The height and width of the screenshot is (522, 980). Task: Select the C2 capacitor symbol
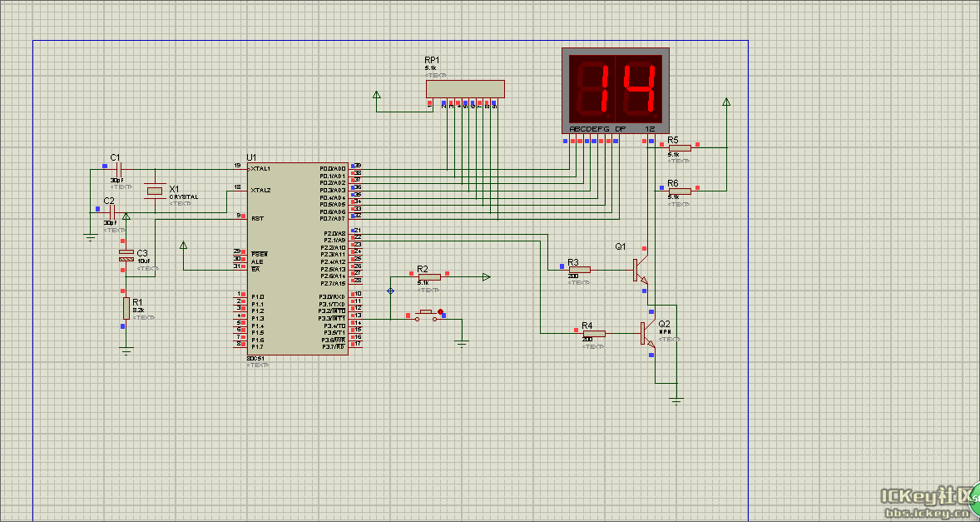point(112,212)
